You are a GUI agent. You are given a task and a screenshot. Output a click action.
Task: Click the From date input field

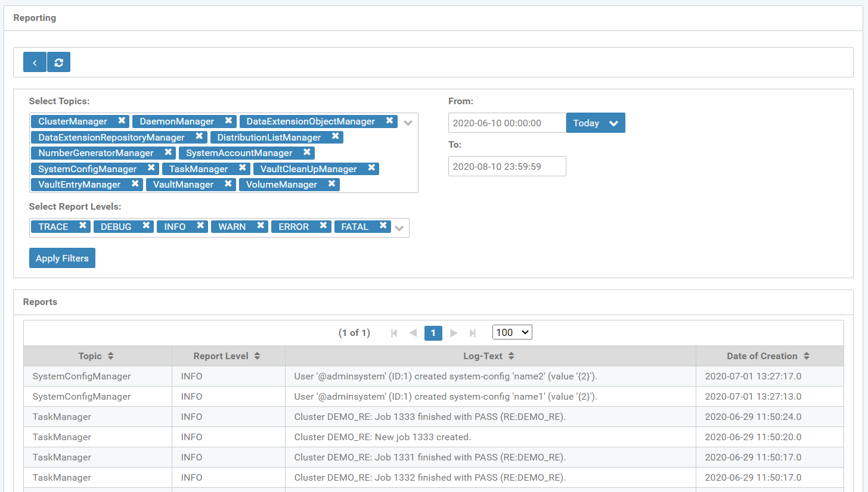pos(507,123)
